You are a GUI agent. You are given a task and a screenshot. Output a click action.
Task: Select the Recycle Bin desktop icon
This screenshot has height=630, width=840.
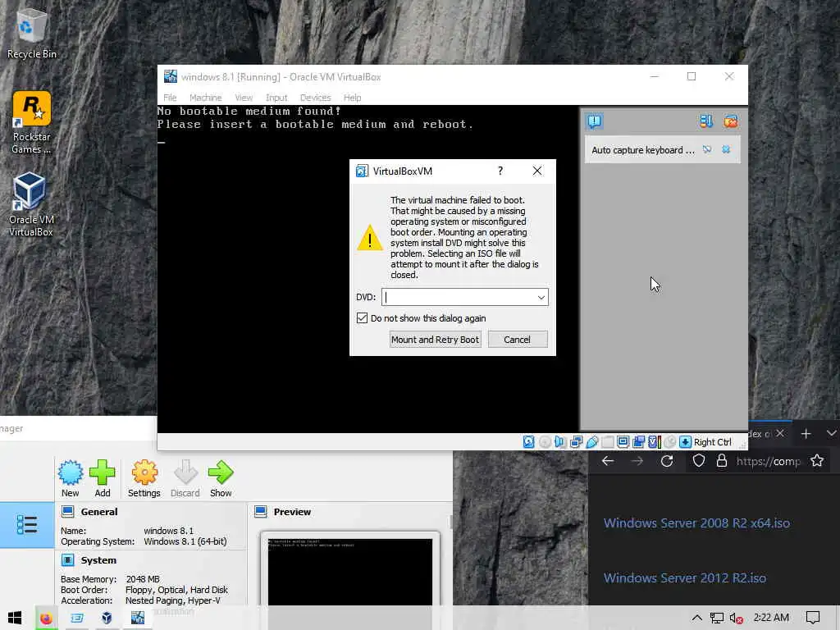pyautogui.click(x=31, y=34)
